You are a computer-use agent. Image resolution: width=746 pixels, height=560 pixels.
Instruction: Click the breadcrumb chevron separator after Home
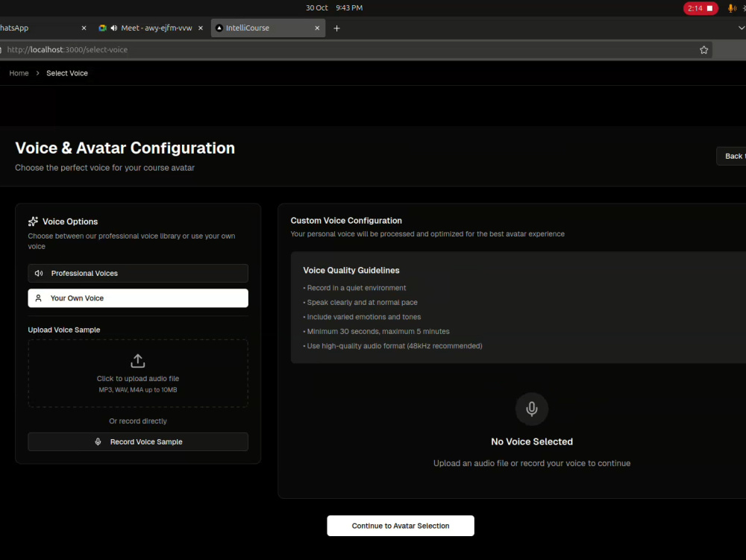click(37, 73)
